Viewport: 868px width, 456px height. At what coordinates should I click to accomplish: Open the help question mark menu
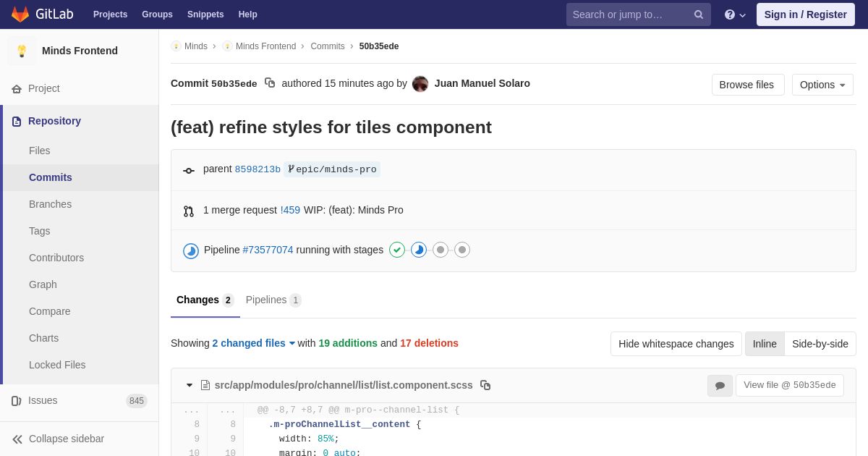point(735,14)
